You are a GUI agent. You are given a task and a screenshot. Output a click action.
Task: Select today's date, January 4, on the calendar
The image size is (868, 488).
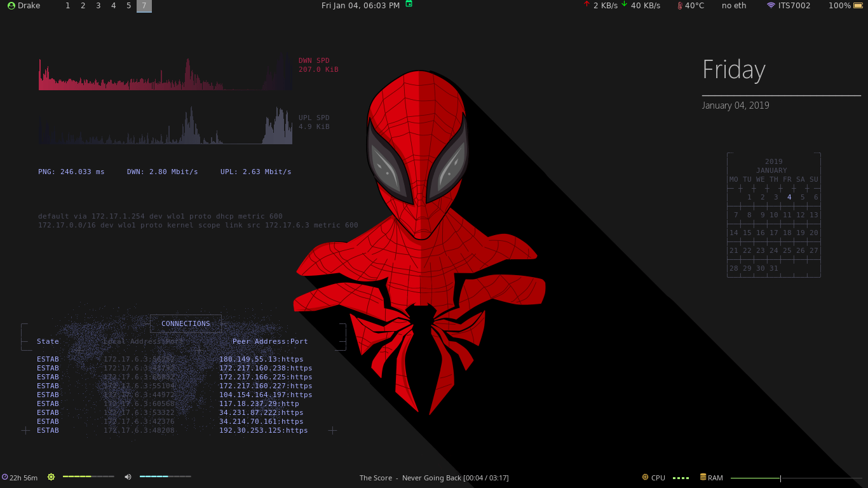(x=788, y=197)
